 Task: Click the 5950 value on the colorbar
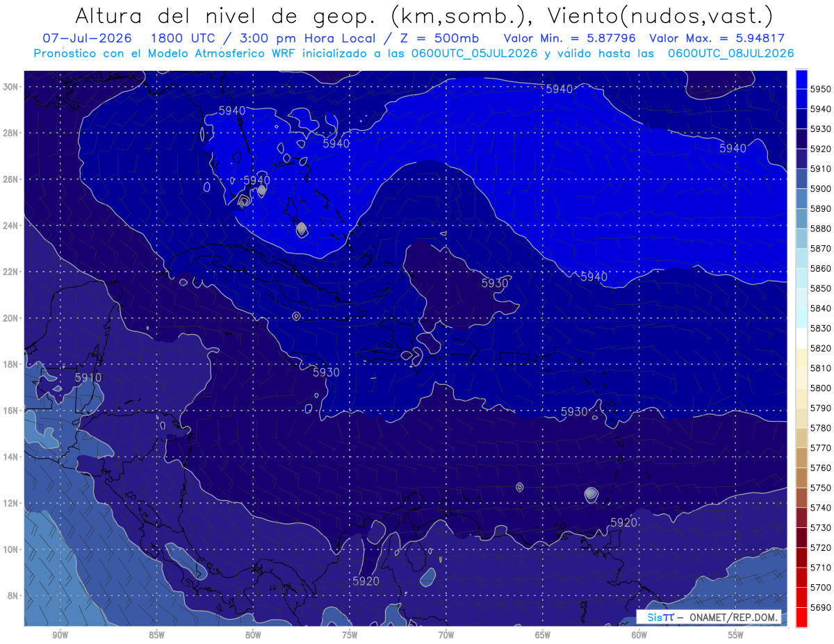821,89
